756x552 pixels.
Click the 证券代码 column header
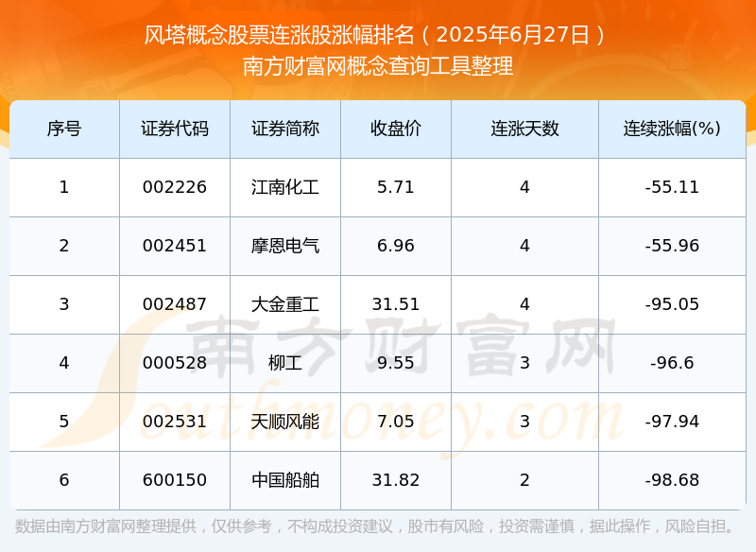click(175, 129)
